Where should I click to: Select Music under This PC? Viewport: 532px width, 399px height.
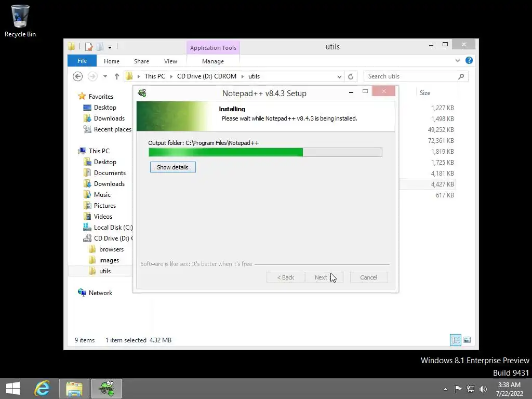(102, 194)
